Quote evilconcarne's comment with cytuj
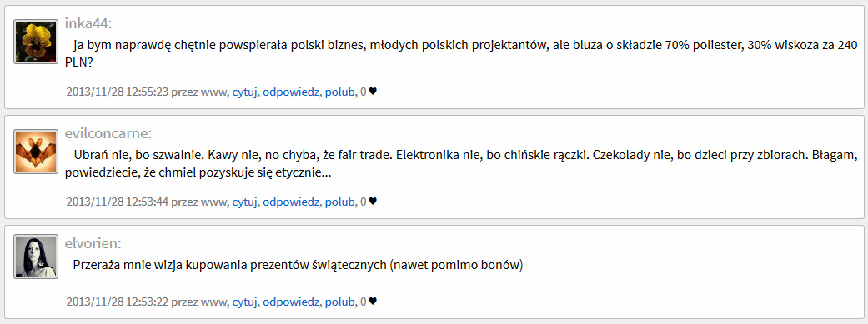The height and width of the screenshot is (324, 868). [245, 202]
